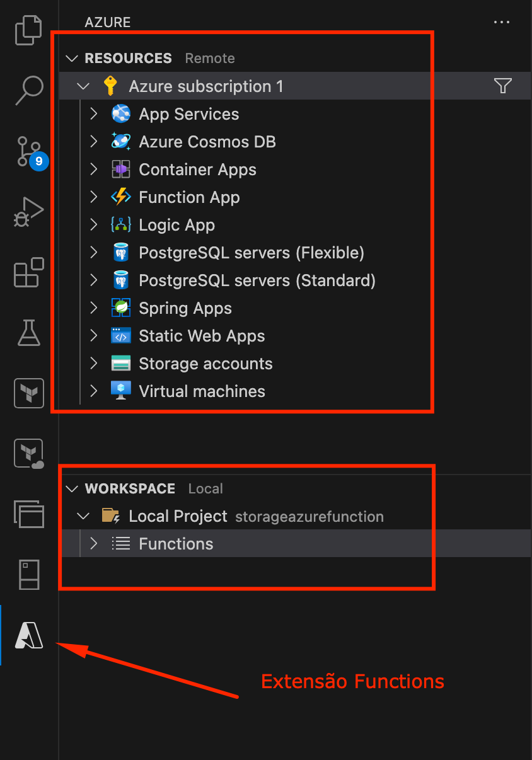Screen dimensions: 532x760
Task: Expand the Functions node under Local Project
Action: (94, 544)
